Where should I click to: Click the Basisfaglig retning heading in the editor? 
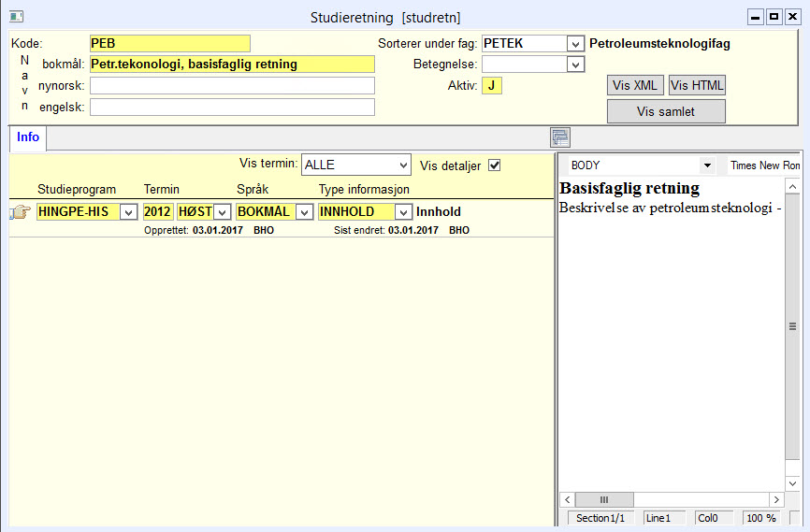[x=629, y=188]
